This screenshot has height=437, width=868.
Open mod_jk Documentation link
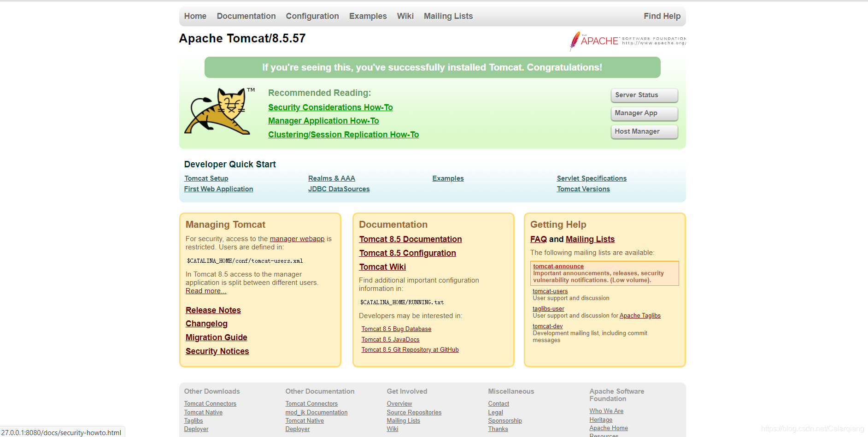[x=317, y=413]
